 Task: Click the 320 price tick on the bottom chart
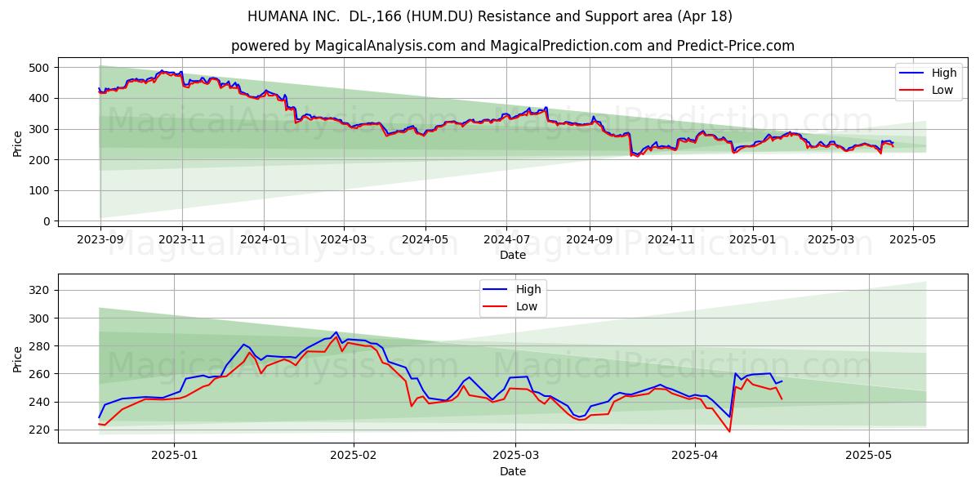41,290
